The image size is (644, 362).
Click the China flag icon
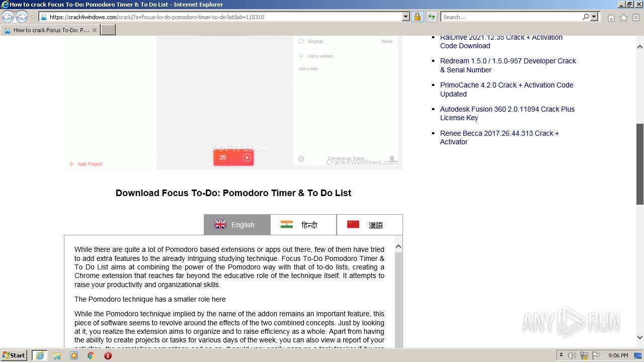tap(353, 224)
